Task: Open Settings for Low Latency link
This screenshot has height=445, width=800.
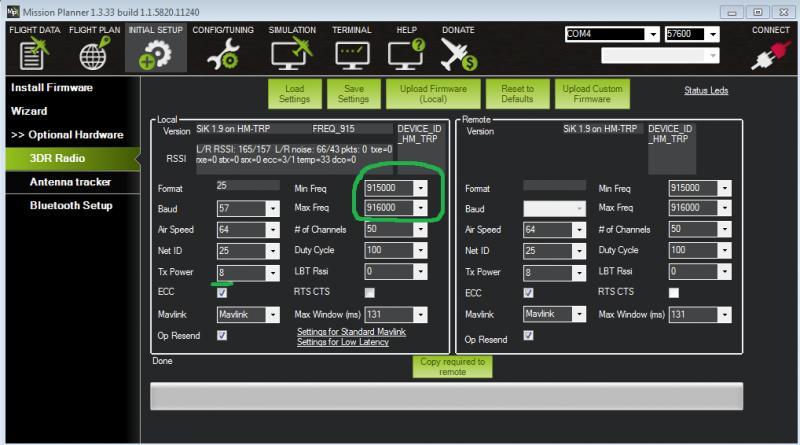Action: (x=344, y=342)
